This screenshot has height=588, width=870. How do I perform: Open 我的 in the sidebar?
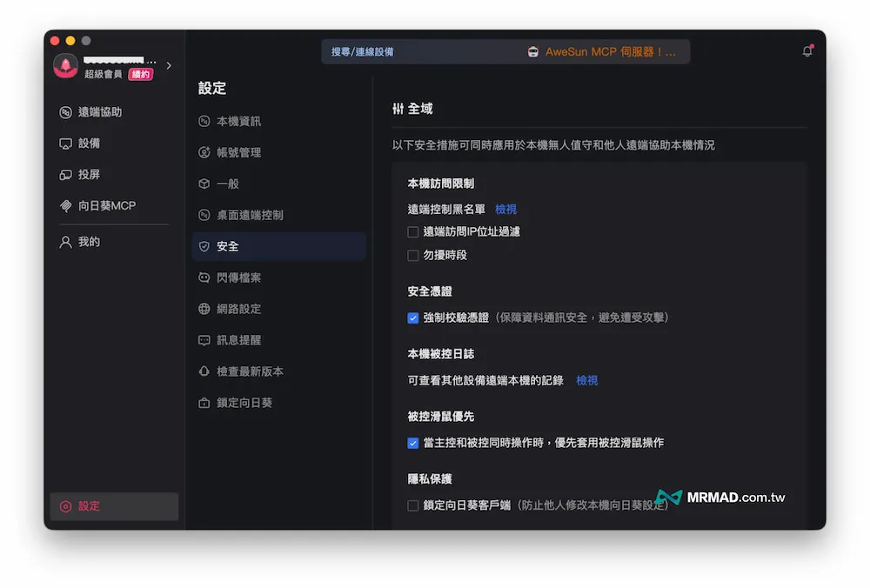114,242
